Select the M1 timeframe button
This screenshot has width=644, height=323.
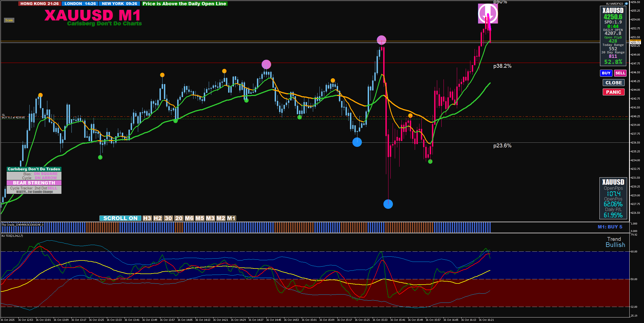(x=231, y=218)
